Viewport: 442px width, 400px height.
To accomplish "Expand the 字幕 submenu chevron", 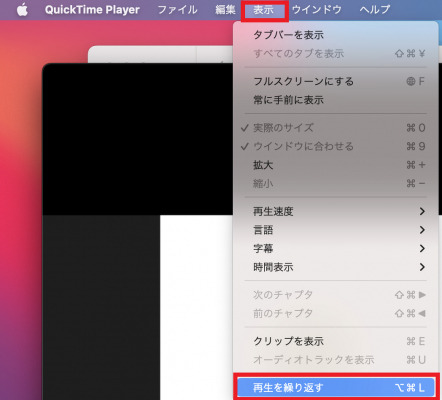I will click(x=422, y=249).
